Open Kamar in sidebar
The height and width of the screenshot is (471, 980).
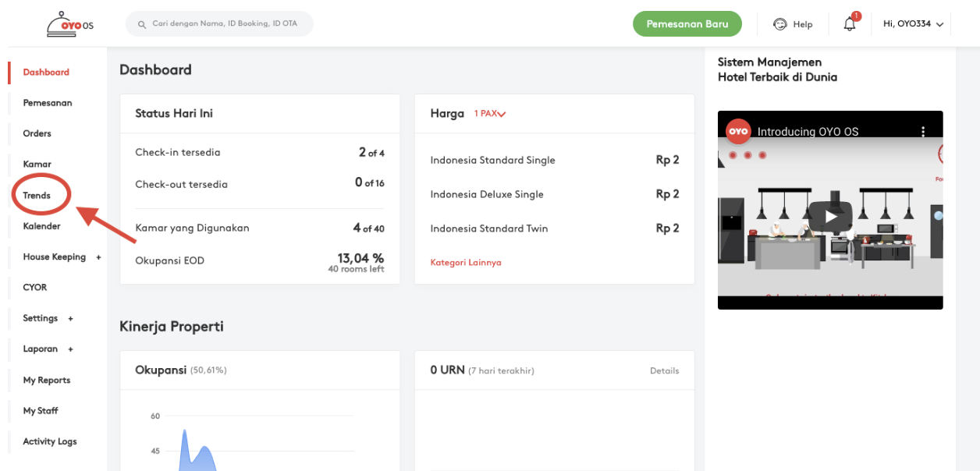pyautogui.click(x=37, y=165)
